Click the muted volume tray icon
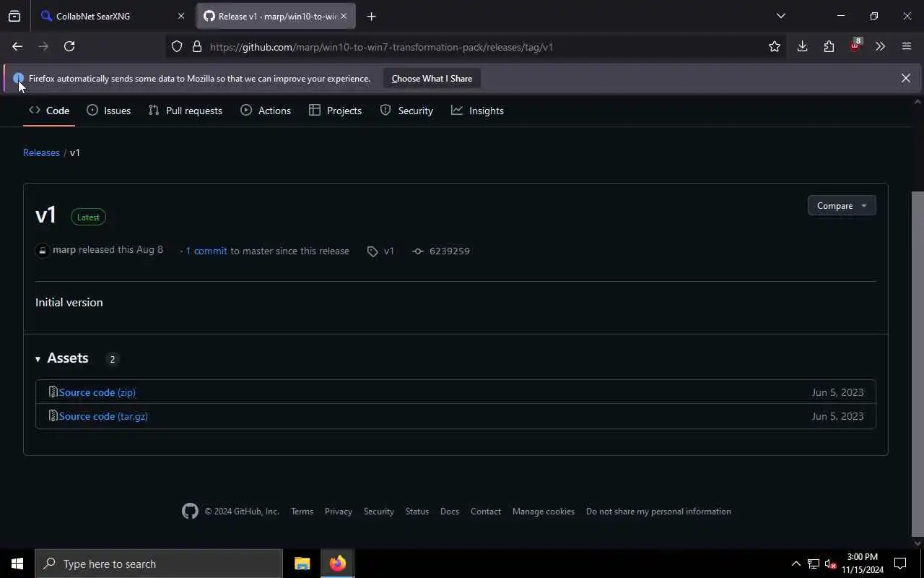 click(x=830, y=564)
